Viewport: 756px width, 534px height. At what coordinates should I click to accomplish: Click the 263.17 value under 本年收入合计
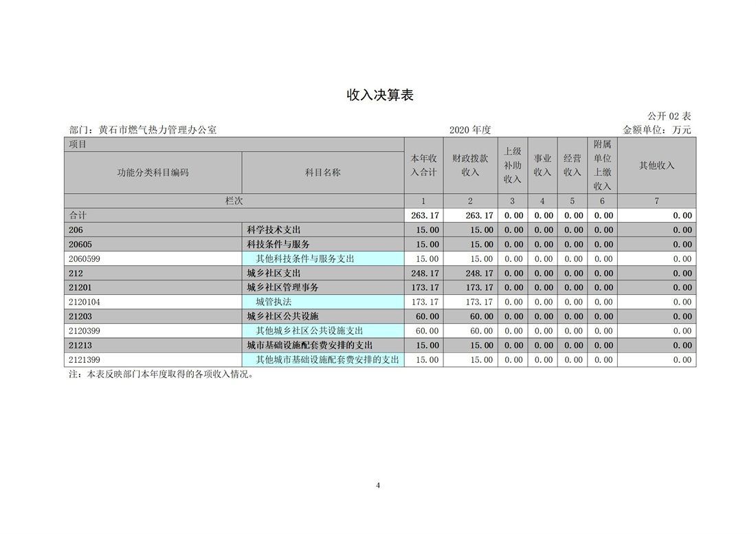pyautogui.click(x=425, y=215)
